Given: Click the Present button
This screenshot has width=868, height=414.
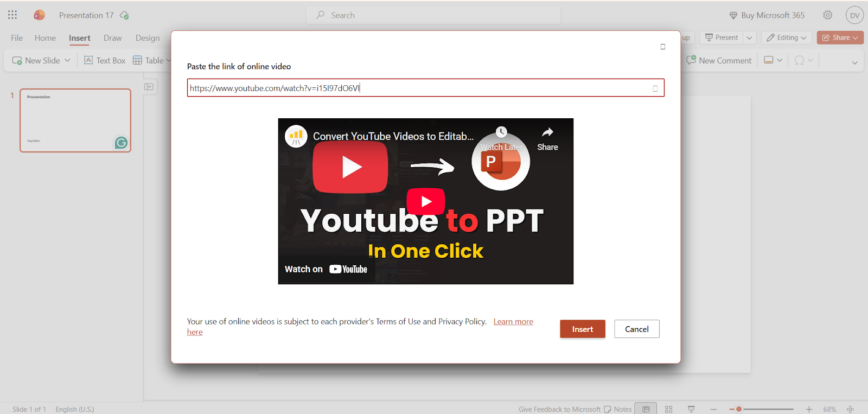Looking at the screenshot, I should tap(722, 37).
